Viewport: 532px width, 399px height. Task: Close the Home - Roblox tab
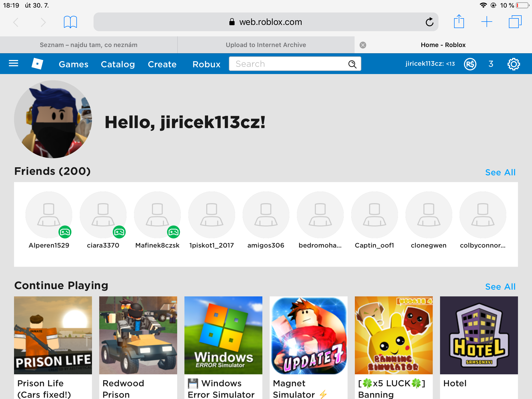click(363, 45)
